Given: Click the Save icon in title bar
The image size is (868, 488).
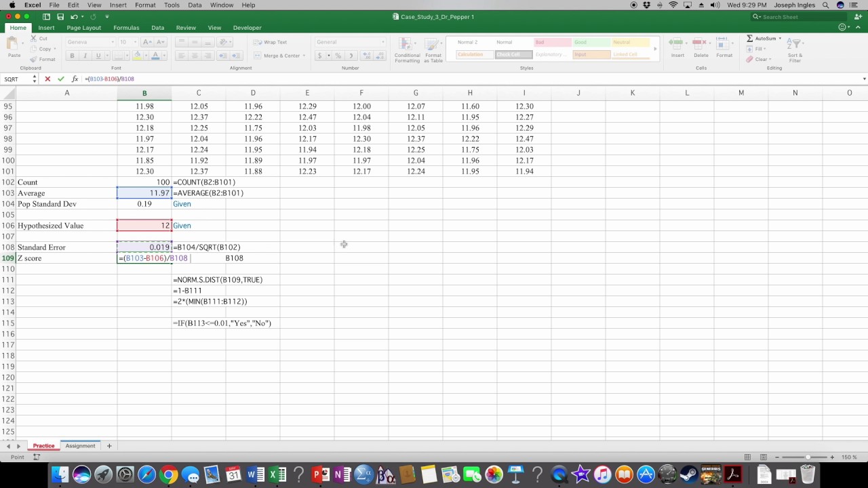Looking at the screenshot, I should coord(60,16).
